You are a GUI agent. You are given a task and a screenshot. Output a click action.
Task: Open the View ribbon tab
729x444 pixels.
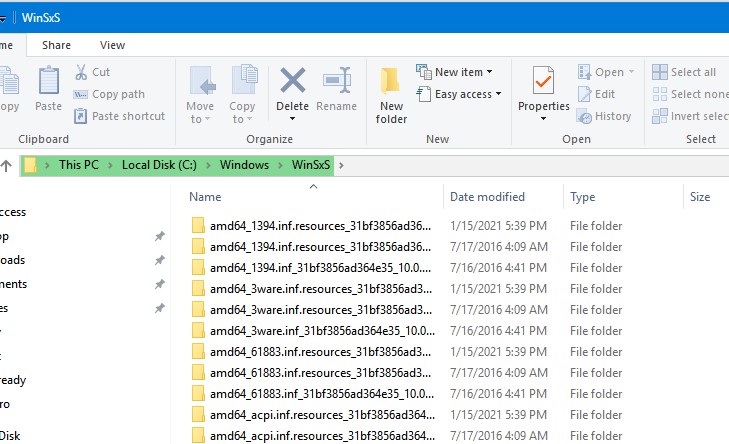(x=112, y=45)
